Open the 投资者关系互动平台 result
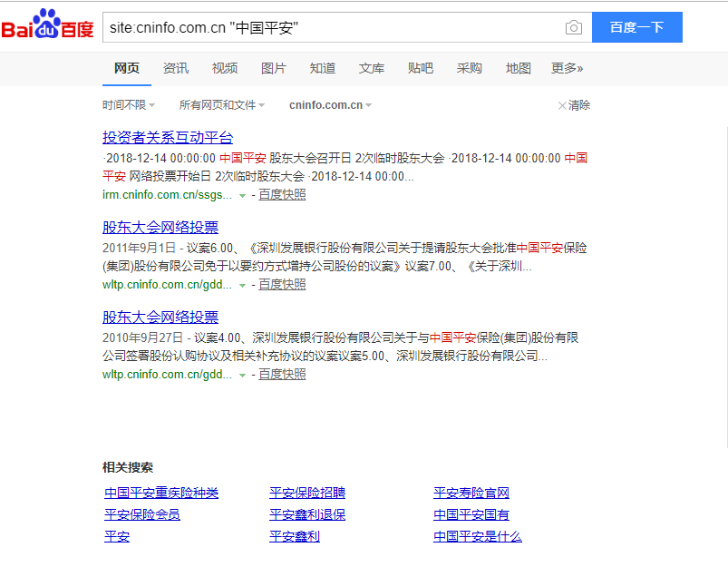This screenshot has height=567, width=728. (168, 137)
